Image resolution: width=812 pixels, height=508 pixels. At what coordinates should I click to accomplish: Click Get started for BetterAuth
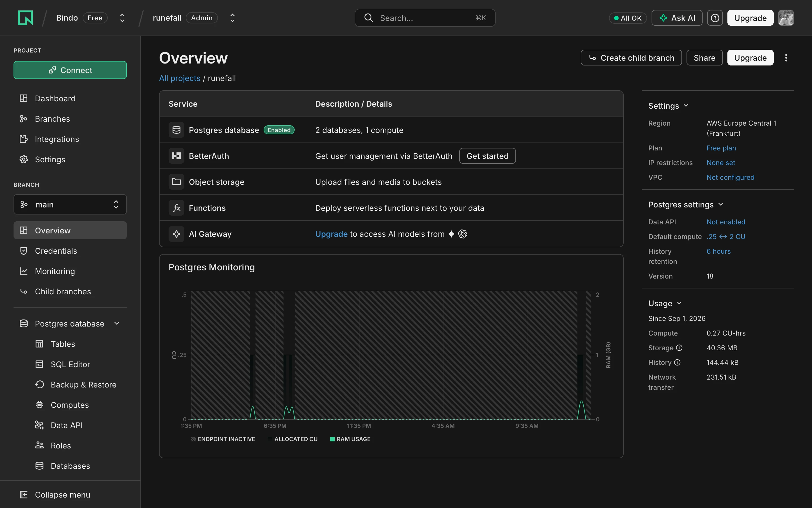(487, 156)
